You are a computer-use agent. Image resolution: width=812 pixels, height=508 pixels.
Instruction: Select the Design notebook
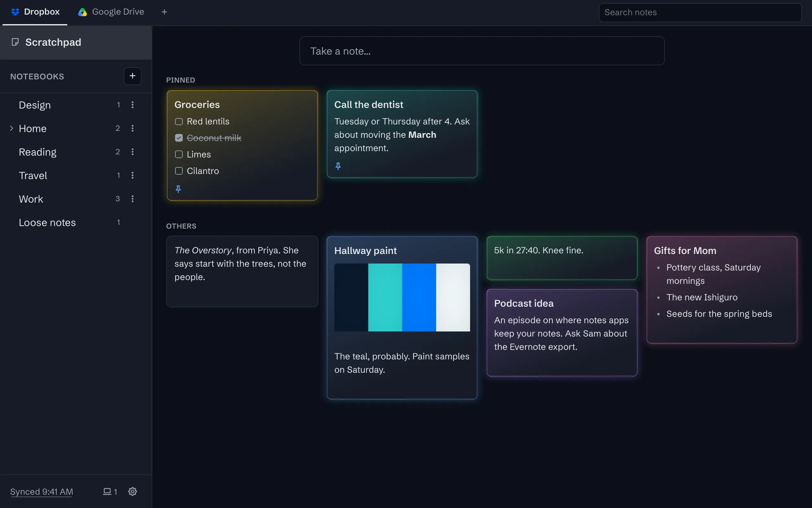pos(76,105)
